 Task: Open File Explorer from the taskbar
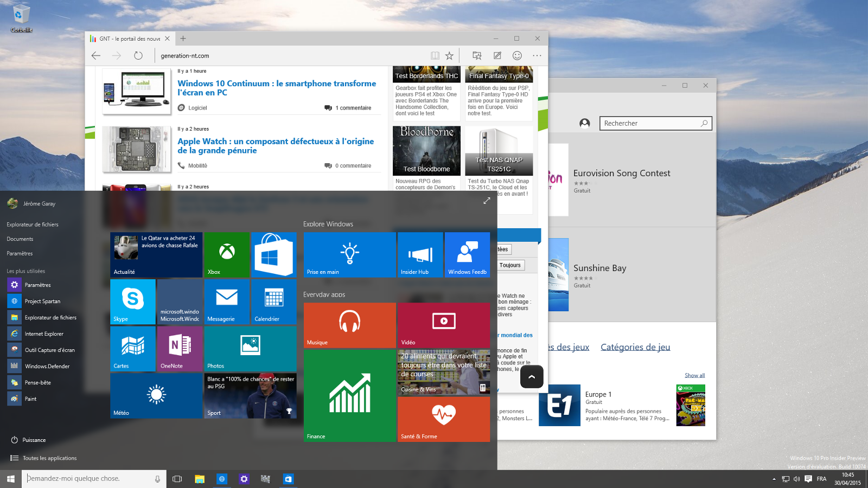click(x=200, y=479)
